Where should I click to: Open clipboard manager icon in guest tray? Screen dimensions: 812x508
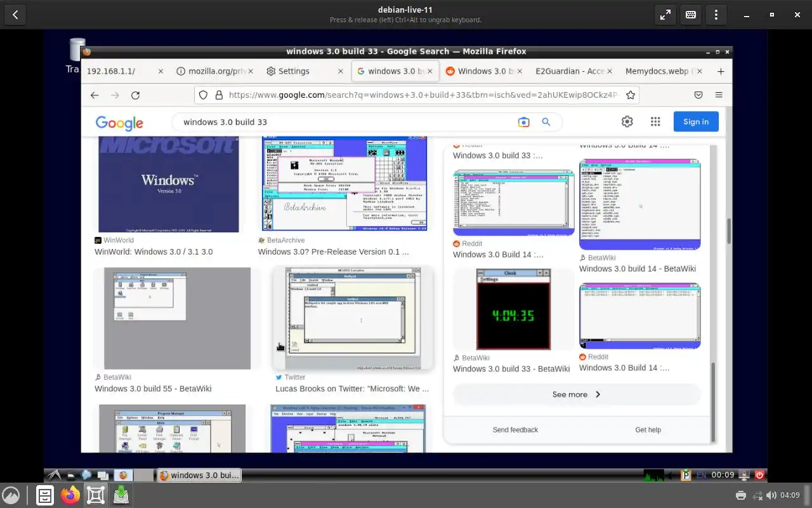coord(686,475)
